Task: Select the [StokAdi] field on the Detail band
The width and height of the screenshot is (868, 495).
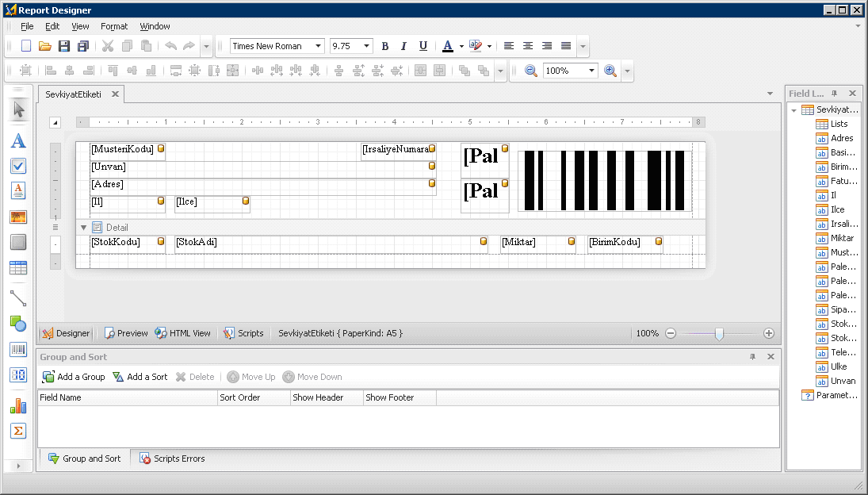Action: [x=331, y=245]
